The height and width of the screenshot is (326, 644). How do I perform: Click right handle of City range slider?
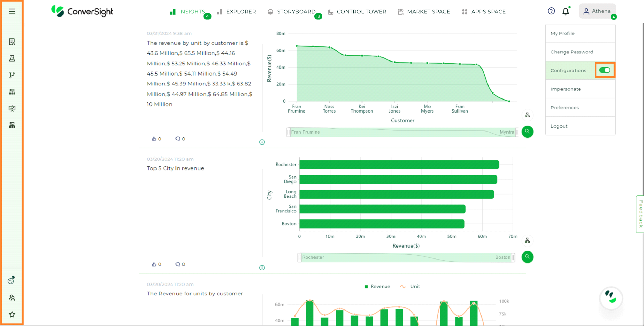coord(513,257)
